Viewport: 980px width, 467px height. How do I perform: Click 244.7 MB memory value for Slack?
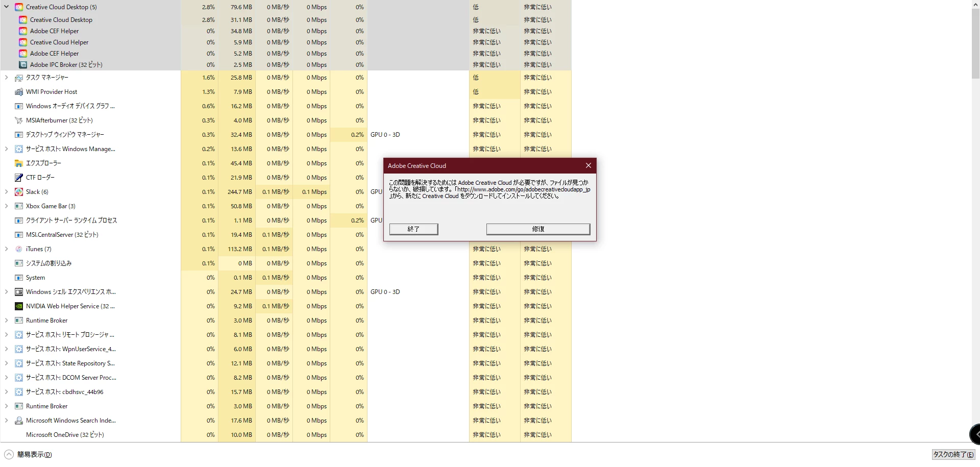coord(240,192)
